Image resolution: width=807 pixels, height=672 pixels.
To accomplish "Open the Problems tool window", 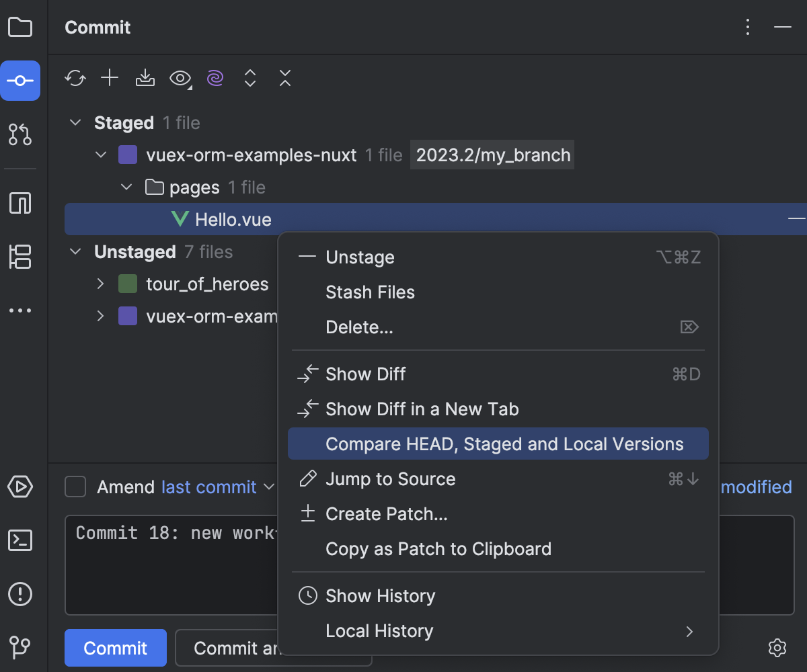I will [20, 594].
